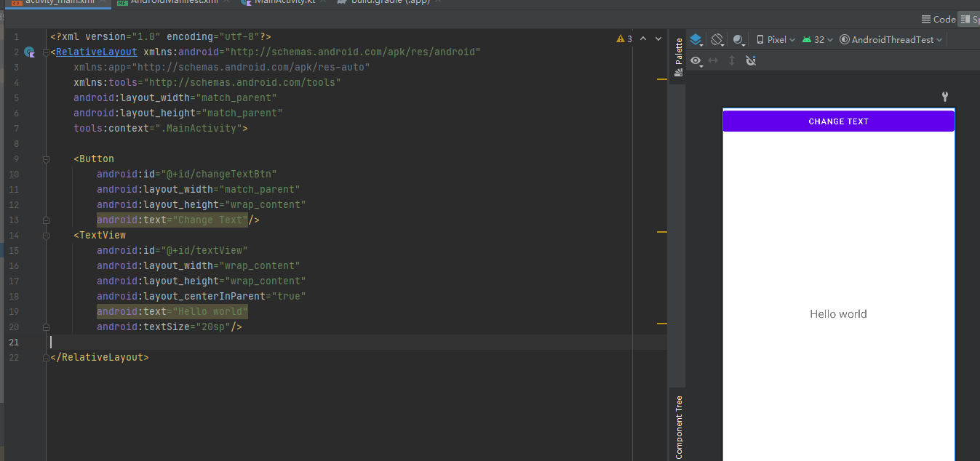
Task: Open the Night Mode selector icon
Action: pyautogui.click(x=739, y=40)
